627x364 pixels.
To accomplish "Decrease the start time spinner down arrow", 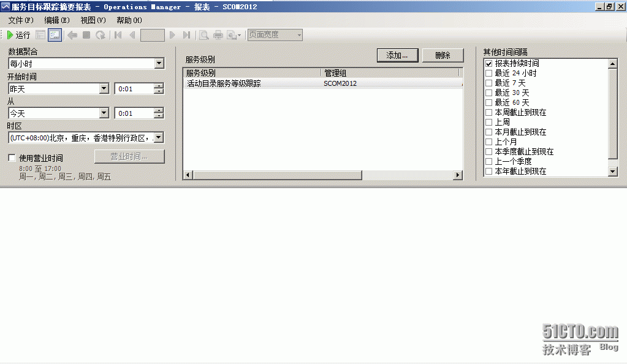I will (159, 91).
